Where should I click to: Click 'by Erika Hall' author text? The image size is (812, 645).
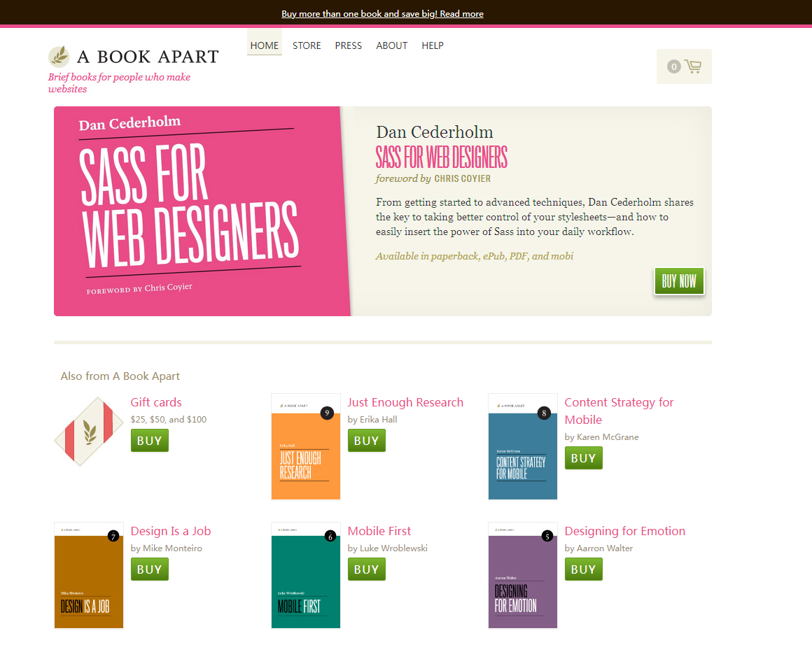(x=372, y=419)
